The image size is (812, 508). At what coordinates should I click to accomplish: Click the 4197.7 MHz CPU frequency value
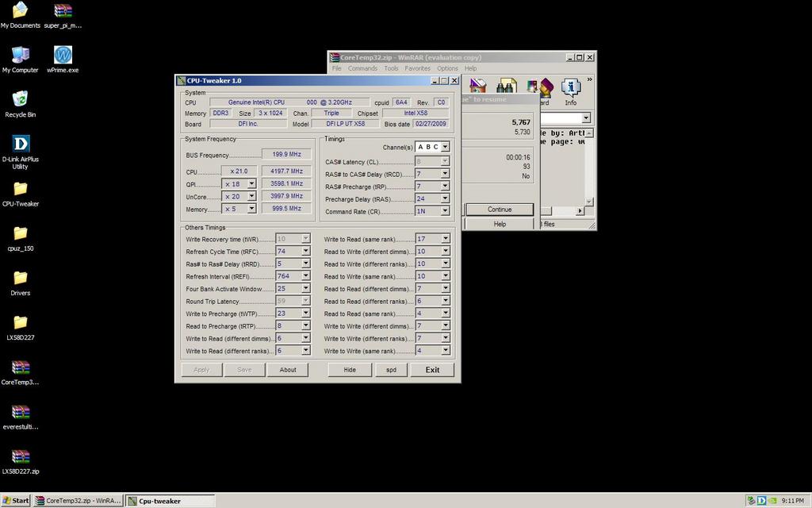point(286,171)
